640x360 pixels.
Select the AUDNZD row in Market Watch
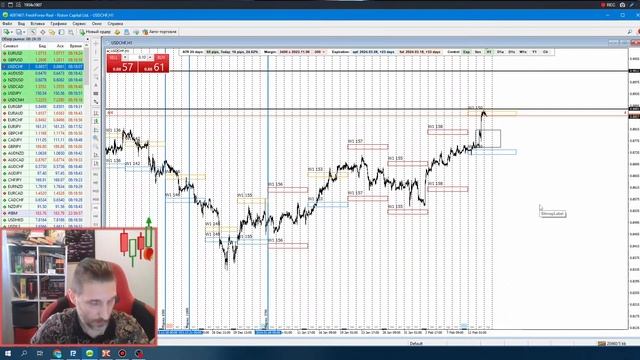click(42, 153)
